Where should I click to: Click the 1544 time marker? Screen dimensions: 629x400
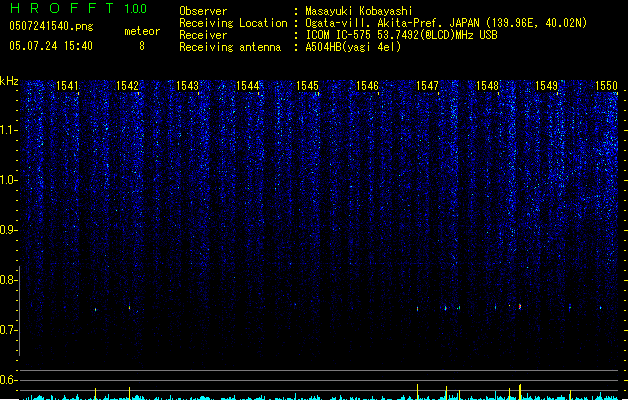click(x=248, y=86)
